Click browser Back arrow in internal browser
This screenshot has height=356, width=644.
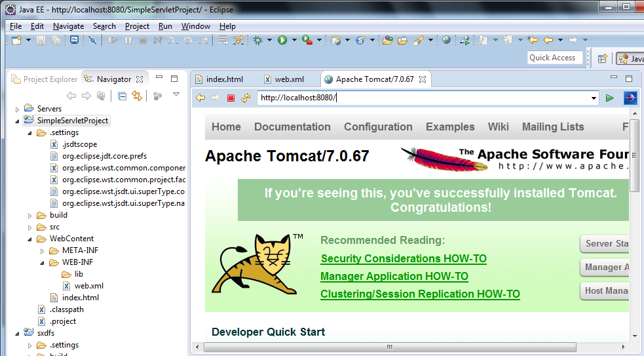[x=200, y=98]
